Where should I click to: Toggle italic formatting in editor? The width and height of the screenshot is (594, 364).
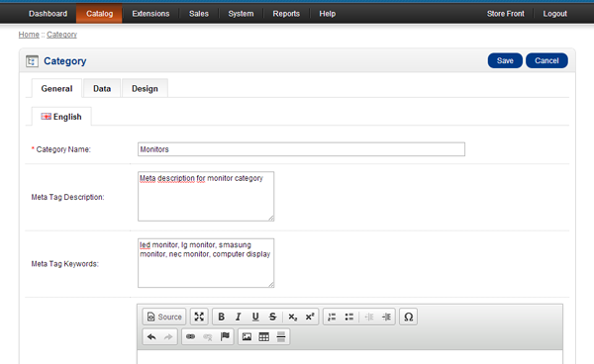239,317
